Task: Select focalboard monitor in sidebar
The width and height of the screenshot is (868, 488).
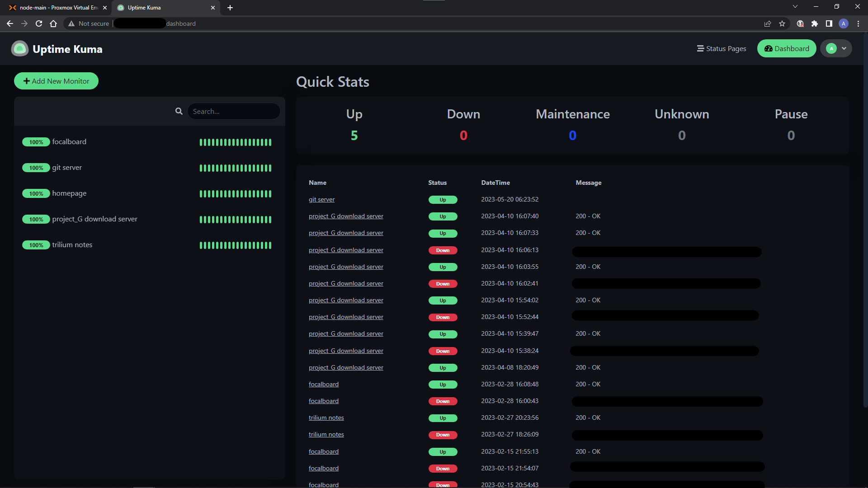Action: [x=149, y=142]
